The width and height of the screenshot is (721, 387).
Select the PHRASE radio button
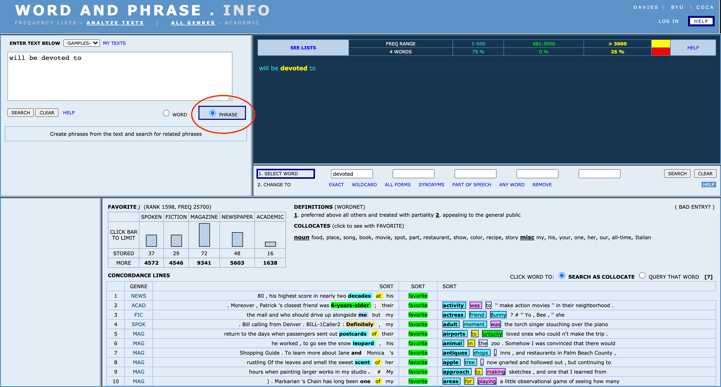tap(212, 113)
